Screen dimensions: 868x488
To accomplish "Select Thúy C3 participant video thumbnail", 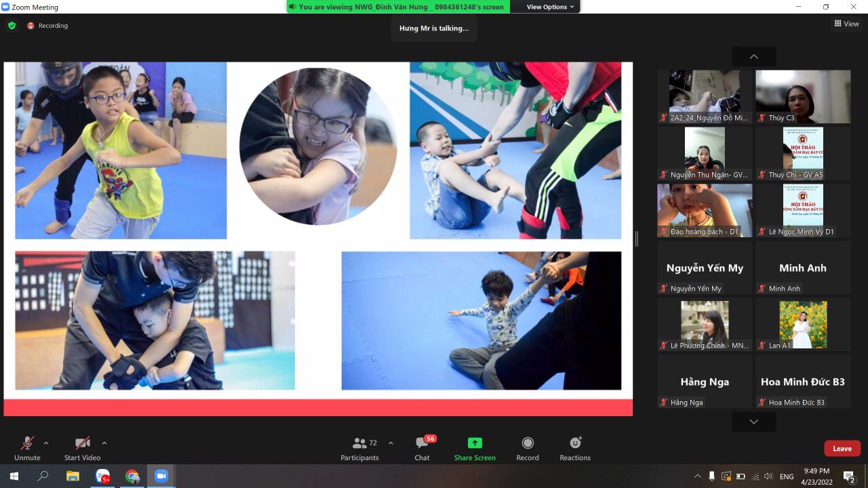I will pyautogui.click(x=803, y=96).
